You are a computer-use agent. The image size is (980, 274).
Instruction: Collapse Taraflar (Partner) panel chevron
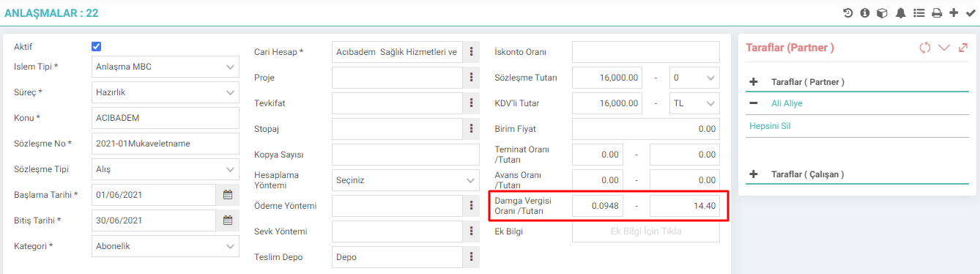[944, 48]
